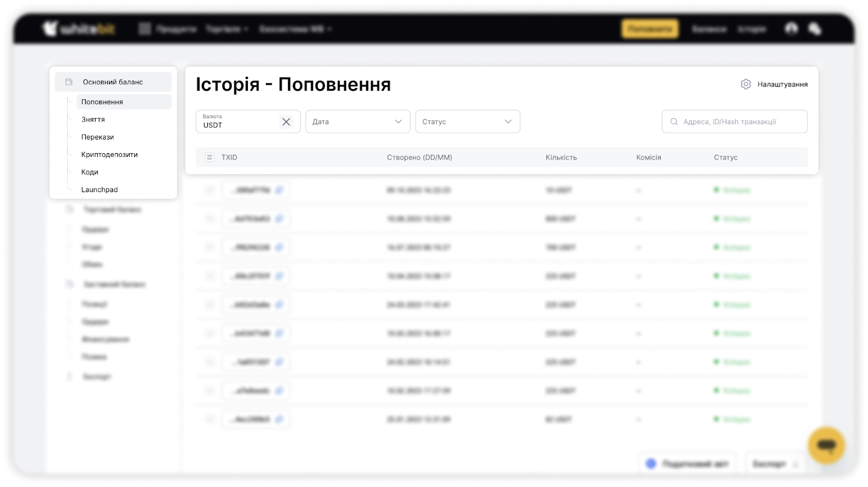This screenshot has width=868, height=487.
Task: Open the Криптодепозити section
Action: [x=110, y=155]
